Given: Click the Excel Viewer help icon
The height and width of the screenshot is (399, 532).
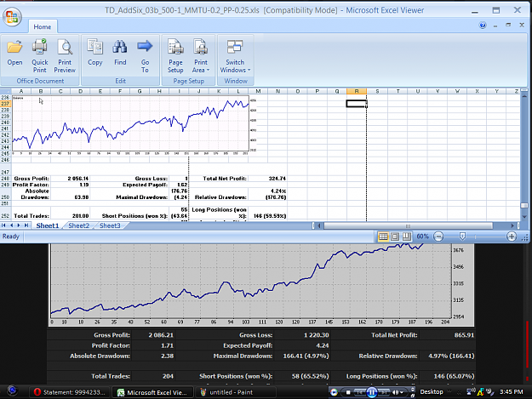Looking at the screenshot, I should pos(483,25).
